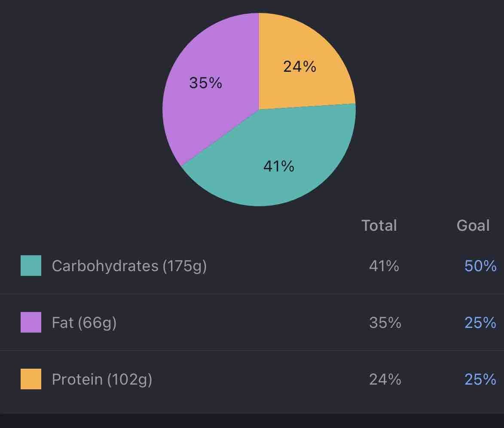This screenshot has height=428, width=504.
Task: Click the Total column header
Action: click(x=379, y=226)
